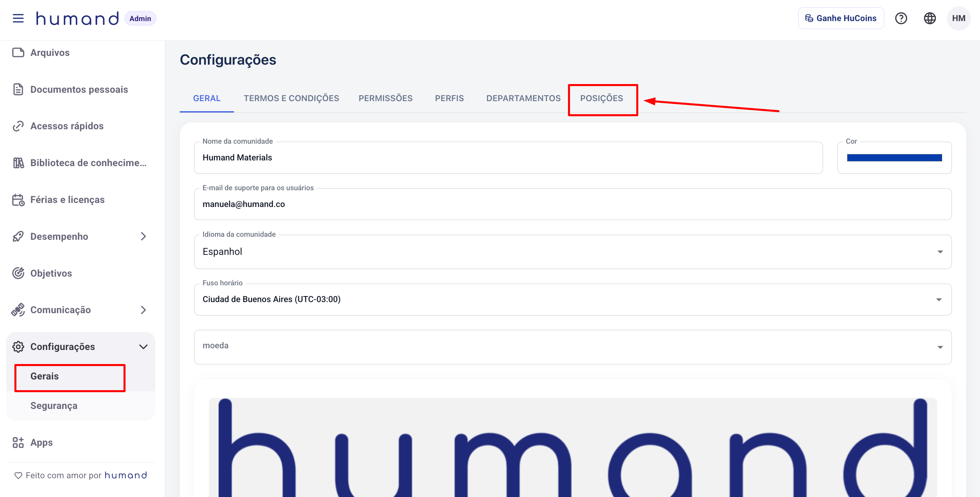Open Segurança under Configurações

81,406
